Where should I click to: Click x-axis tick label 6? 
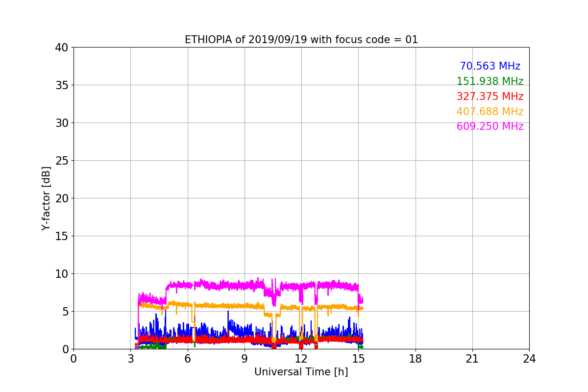click(x=188, y=359)
